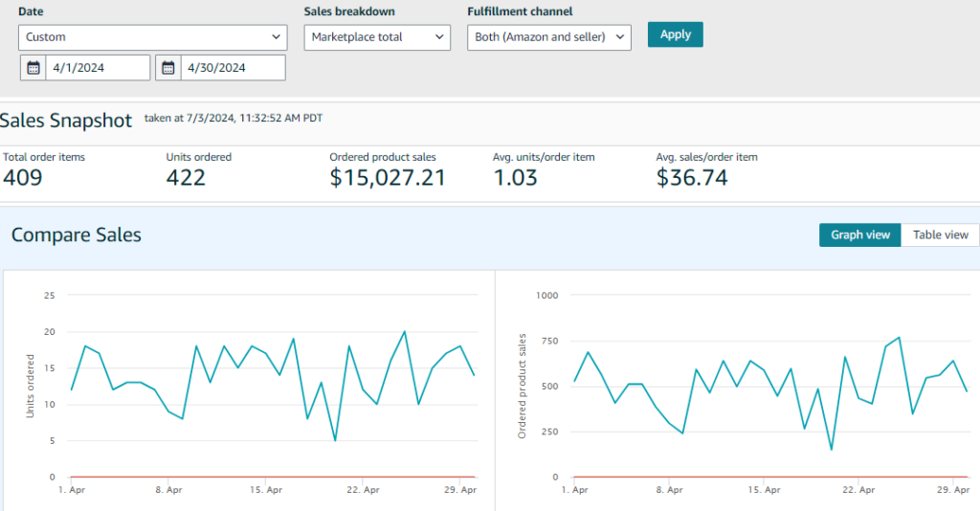Select the Total order items value 409
This screenshot has width=980, height=511.
click(x=23, y=177)
